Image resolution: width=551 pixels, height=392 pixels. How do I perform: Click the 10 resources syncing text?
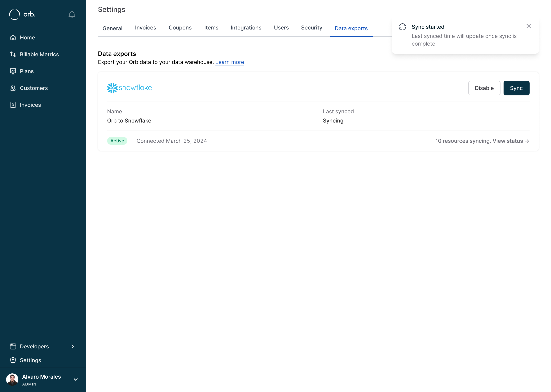[463, 141]
